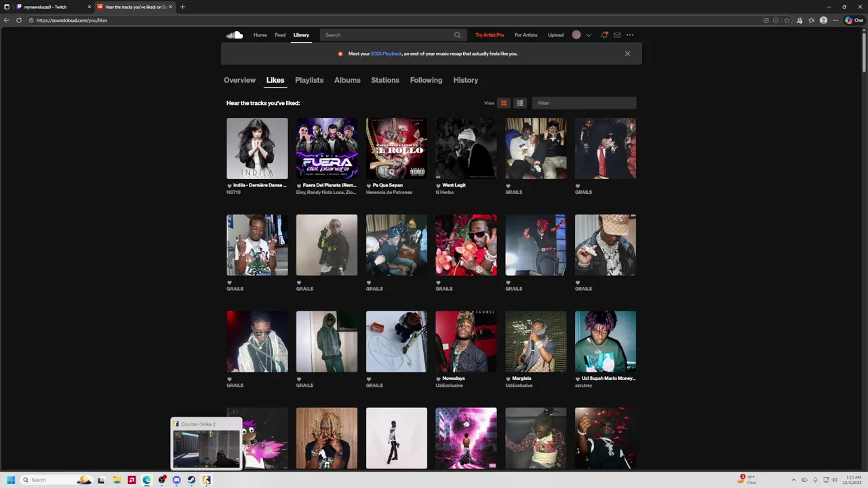Image resolution: width=868 pixels, height=488 pixels.
Task: Add page to browser favorites
Action: [787, 20]
